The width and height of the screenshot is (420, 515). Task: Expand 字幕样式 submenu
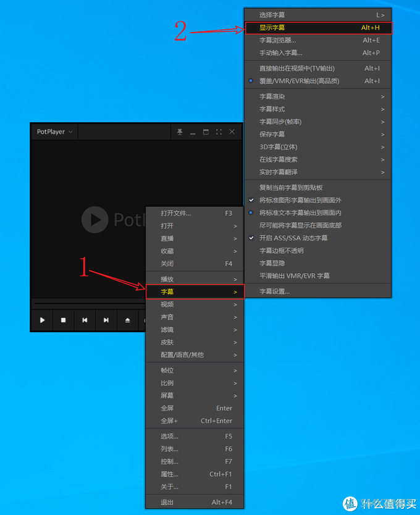click(318, 109)
